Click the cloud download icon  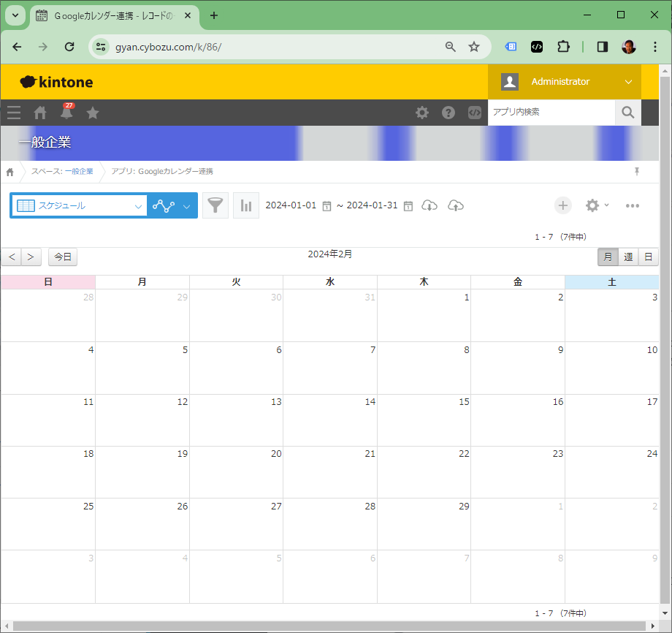(430, 205)
